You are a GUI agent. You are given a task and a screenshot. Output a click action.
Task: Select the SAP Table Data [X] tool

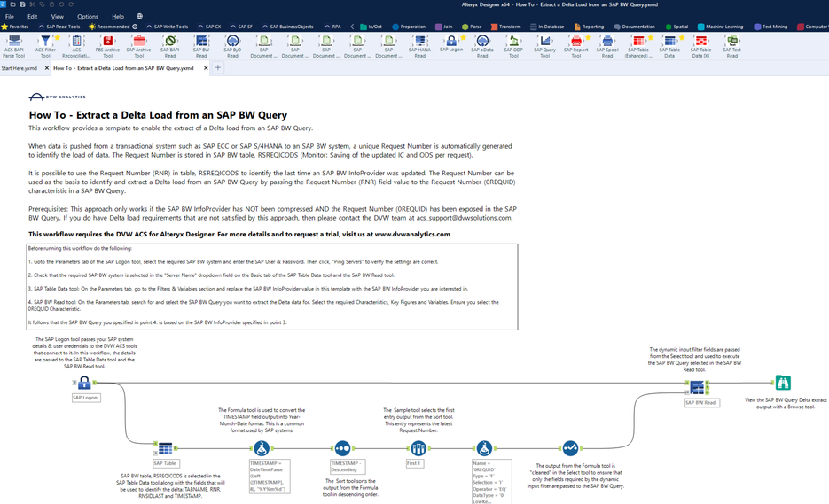coord(700,42)
